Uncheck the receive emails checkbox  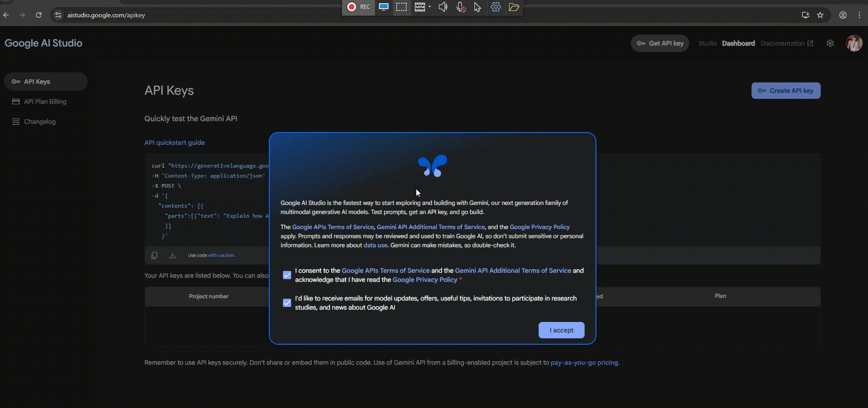(x=287, y=303)
